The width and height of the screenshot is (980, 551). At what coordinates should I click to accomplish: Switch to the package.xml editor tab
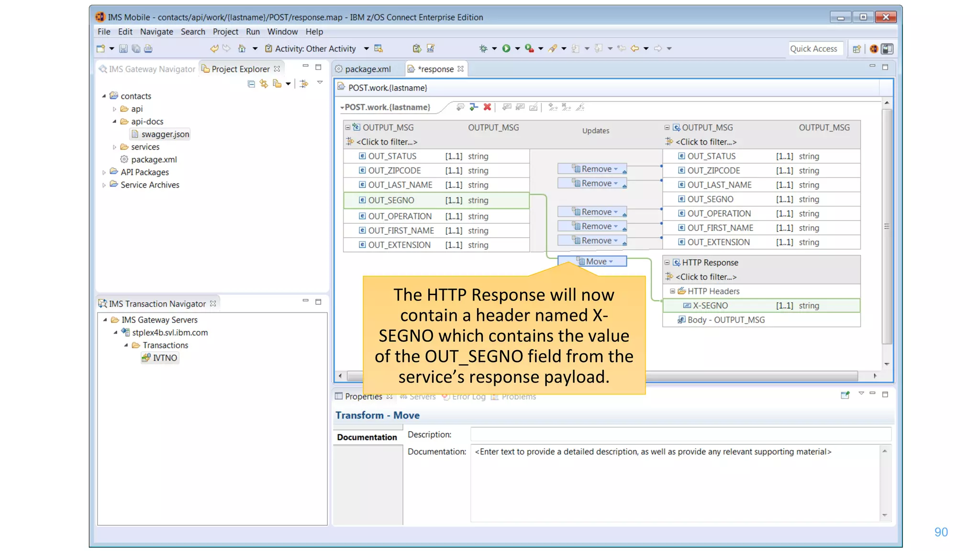(x=367, y=69)
